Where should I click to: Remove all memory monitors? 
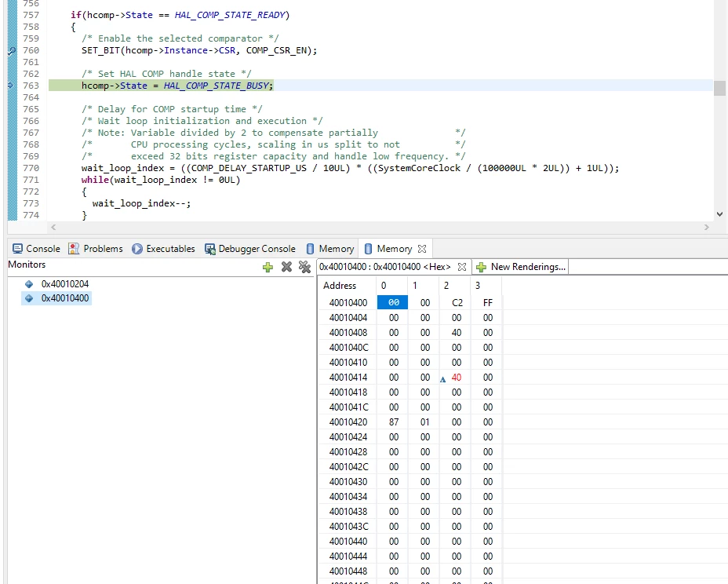pyautogui.click(x=304, y=267)
